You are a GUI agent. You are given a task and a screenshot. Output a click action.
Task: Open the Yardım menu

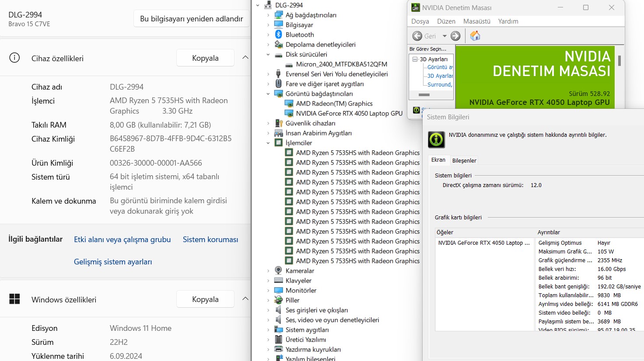pos(508,21)
